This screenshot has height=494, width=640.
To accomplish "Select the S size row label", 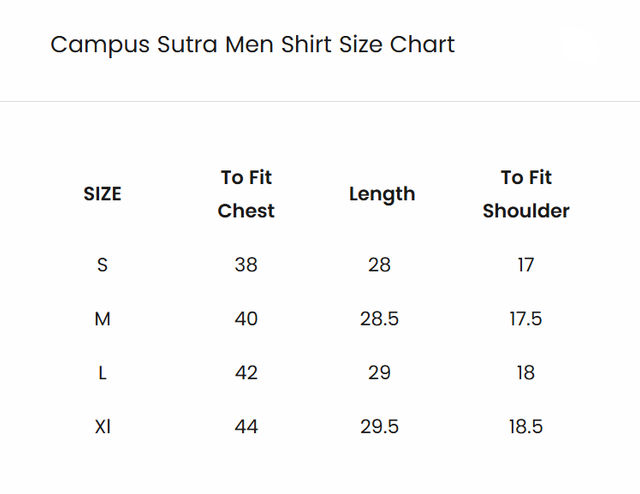I will point(102,265).
